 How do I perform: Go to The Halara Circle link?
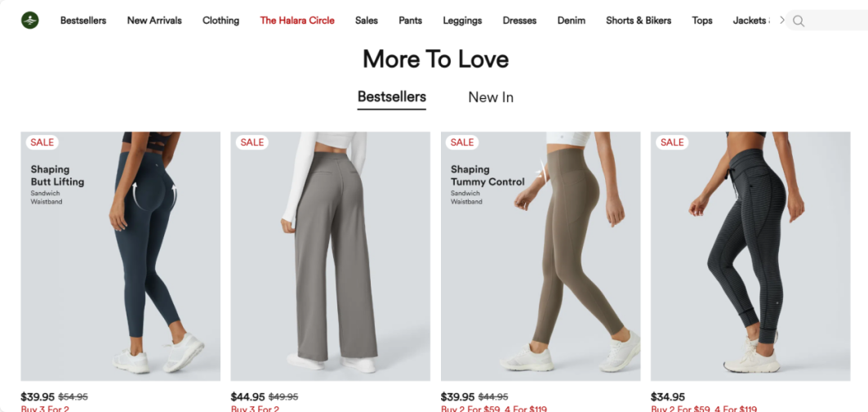pos(297,20)
